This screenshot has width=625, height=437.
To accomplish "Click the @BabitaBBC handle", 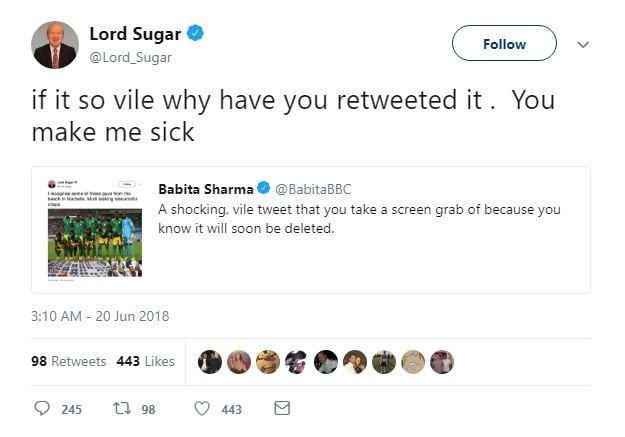I will (x=313, y=188).
